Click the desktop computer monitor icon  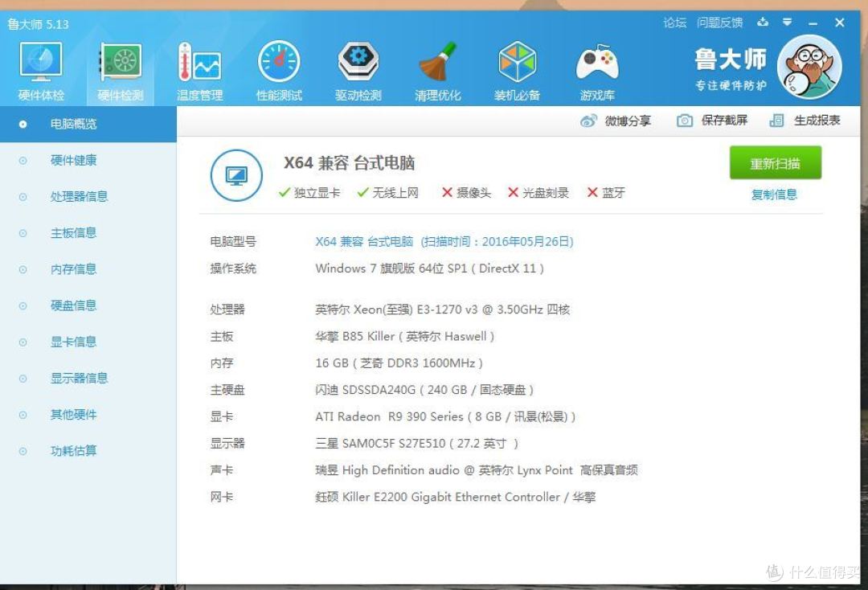coord(236,175)
